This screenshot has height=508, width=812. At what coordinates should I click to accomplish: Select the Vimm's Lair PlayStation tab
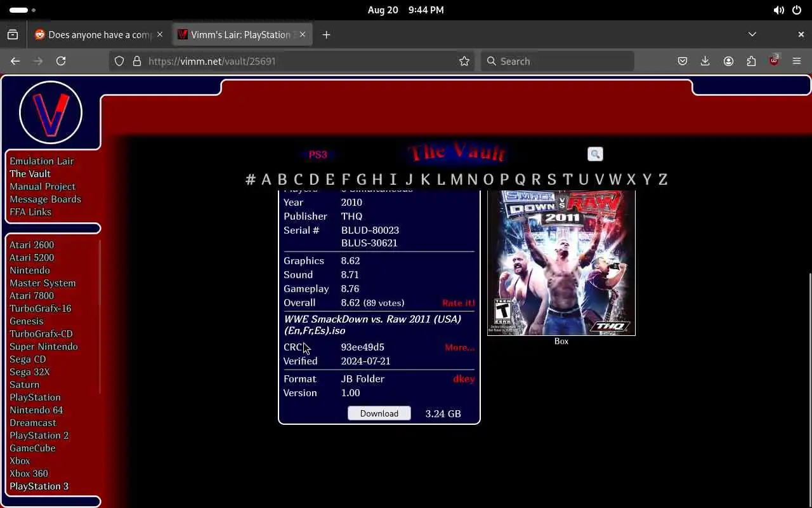(x=242, y=34)
